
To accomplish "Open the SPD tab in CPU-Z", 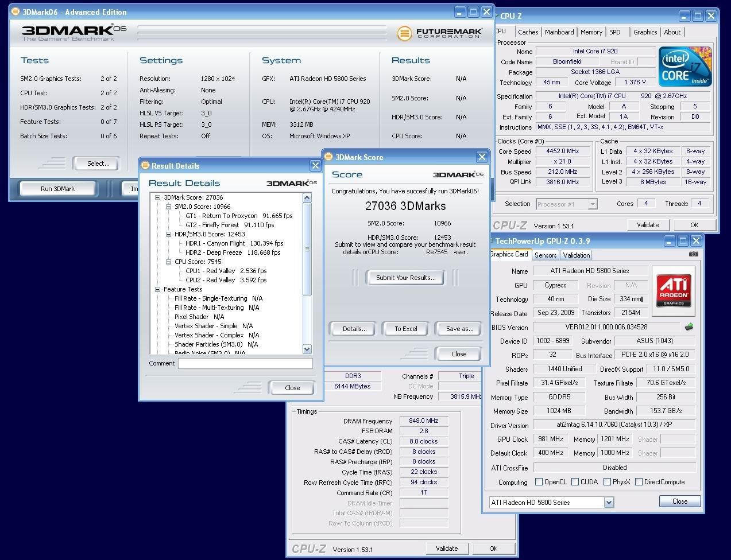I will [x=615, y=32].
